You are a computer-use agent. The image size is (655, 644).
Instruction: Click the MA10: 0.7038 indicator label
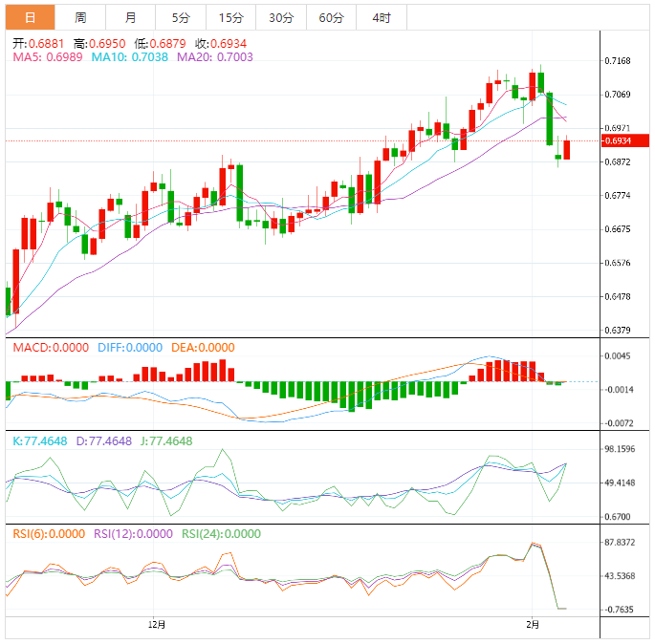129,57
